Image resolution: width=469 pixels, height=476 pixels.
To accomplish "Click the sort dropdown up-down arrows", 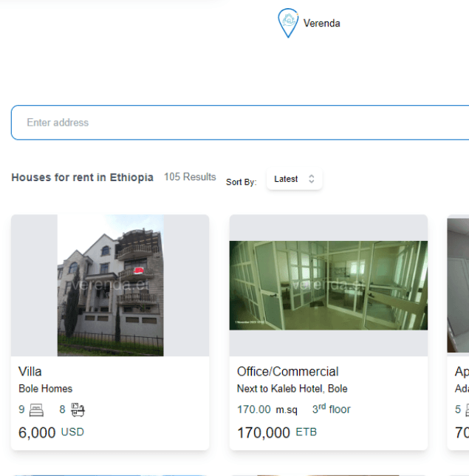I will tap(311, 179).
